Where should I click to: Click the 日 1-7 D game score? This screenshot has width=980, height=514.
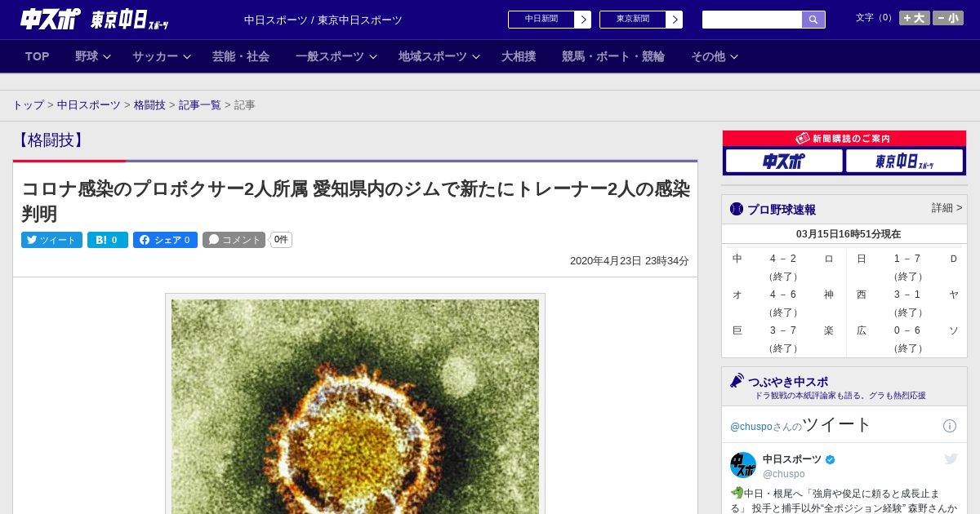pos(907,259)
